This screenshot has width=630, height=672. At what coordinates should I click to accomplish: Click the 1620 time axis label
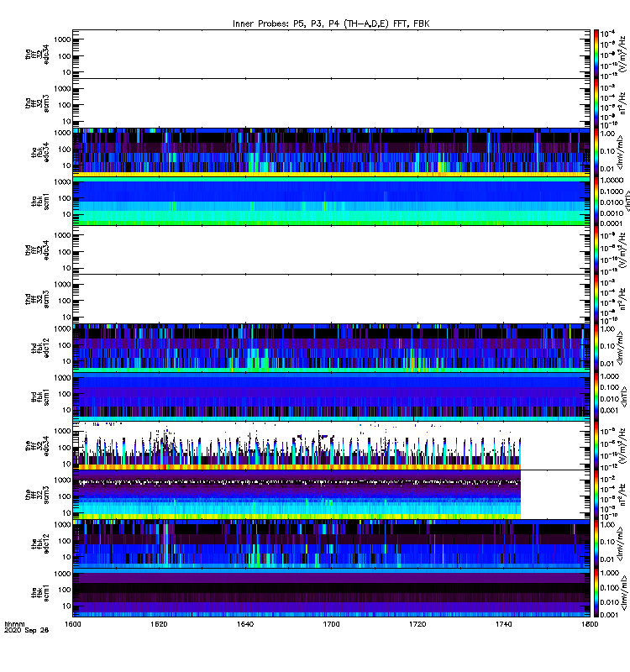pyautogui.click(x=159, y=624)
